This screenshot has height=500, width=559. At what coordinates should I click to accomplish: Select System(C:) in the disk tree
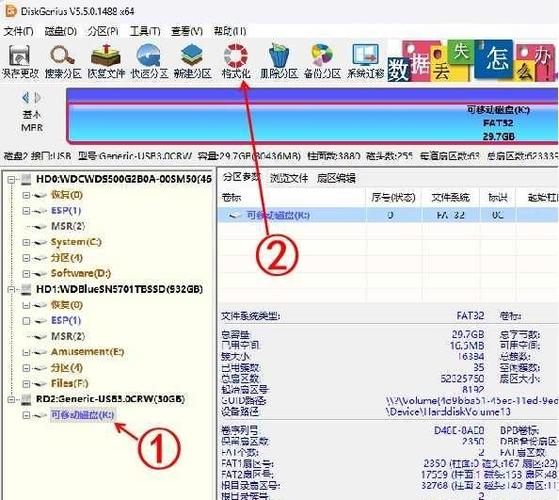pyautogui.click(x=76, y=242)
